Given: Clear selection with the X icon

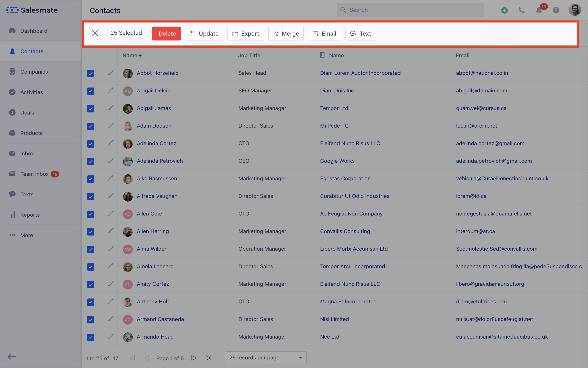Looking at the screenshot, I should [x=95, y=33].
